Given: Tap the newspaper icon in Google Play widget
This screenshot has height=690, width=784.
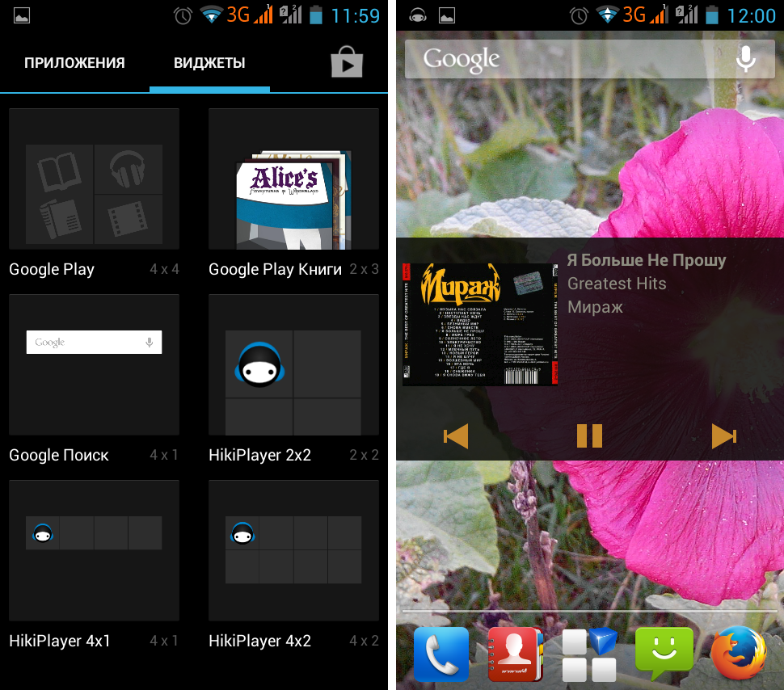Looking at the screenshot, I should 60,219.
